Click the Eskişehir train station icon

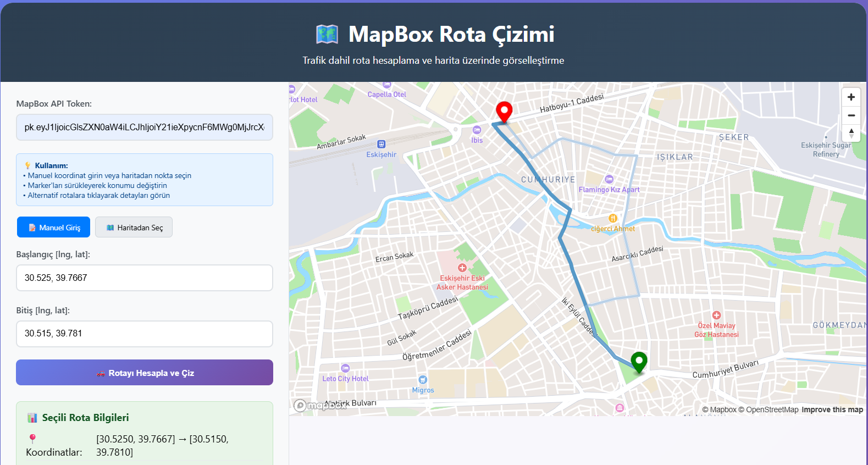pyautogui.click(x=382, y=145)
